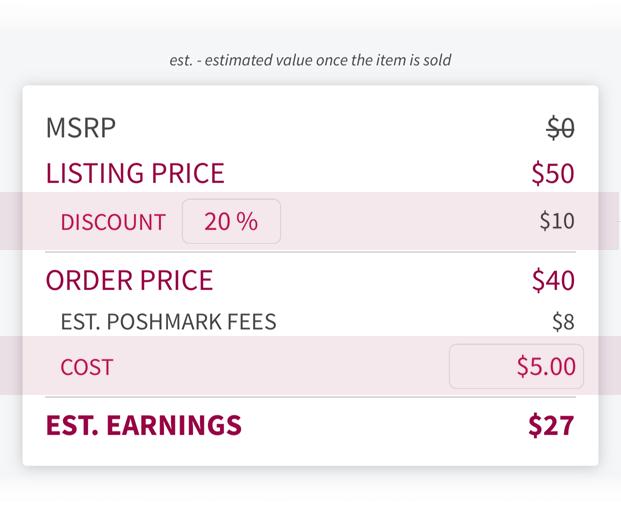
Task: Select the EST. EARNINGS label
Action: (144, 425)
